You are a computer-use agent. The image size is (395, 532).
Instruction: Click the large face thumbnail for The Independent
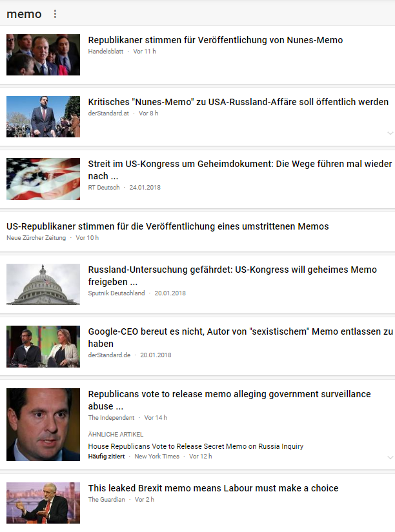(43, 424)
